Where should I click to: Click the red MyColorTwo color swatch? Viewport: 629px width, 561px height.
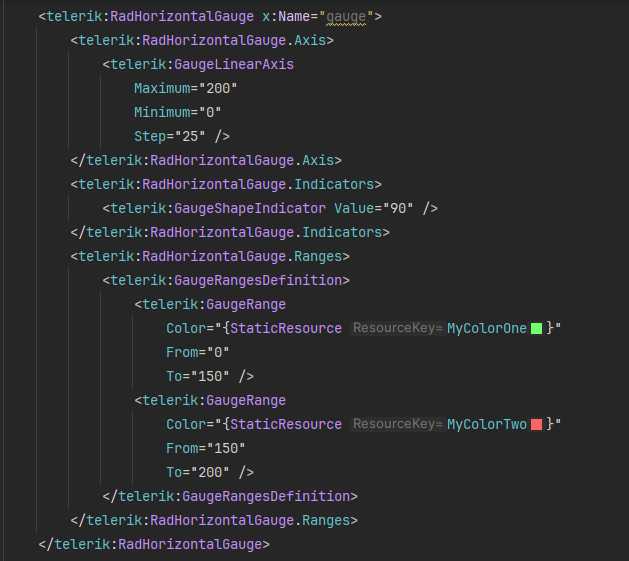click(x=536, y=425)
